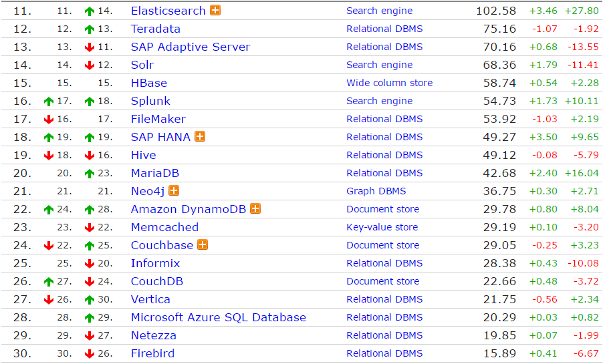The image size is (603, 364).
Task: Click the orange plus icon beside Elasticsearch
Action: (215, 11)
